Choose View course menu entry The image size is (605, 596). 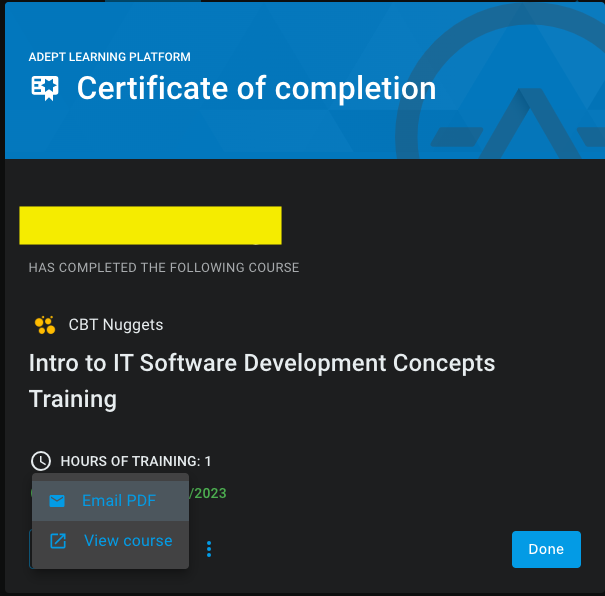click(110, 541)
